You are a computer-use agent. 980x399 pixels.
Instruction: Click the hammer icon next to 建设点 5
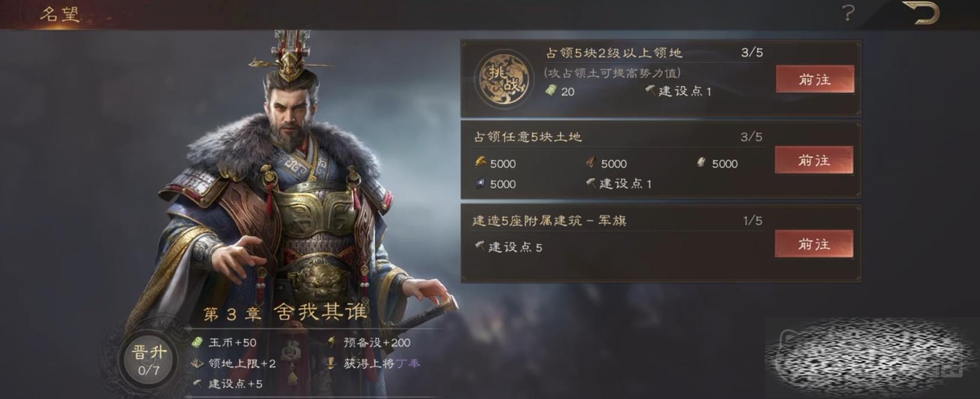tap(479, 246)
